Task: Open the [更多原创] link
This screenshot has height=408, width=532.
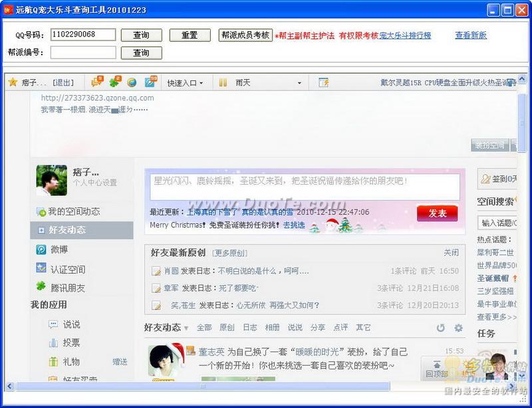Action: pyautogui.click(x=229, y=253)
